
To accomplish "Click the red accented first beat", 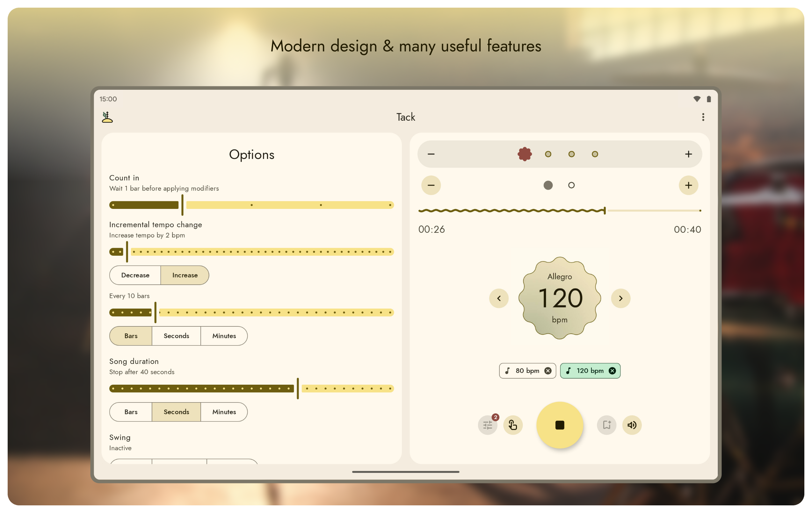I will pos(525,154).
